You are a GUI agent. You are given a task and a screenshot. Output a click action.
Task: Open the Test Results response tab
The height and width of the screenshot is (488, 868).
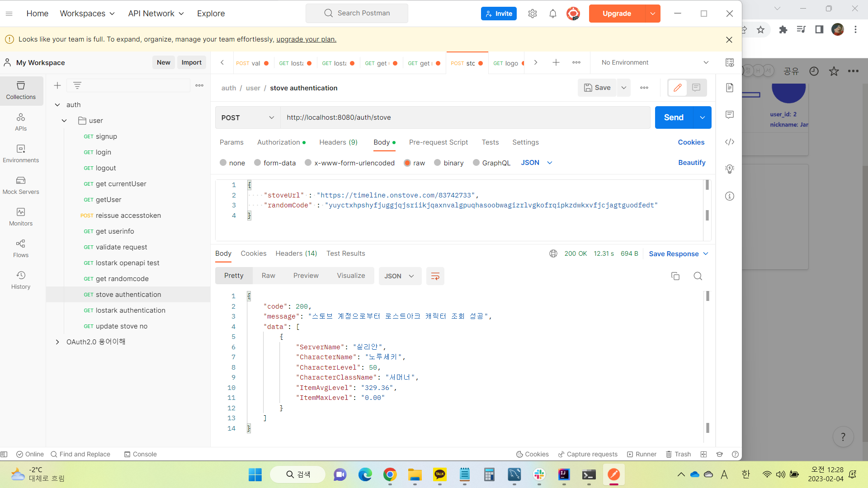[x=345, y=253]
